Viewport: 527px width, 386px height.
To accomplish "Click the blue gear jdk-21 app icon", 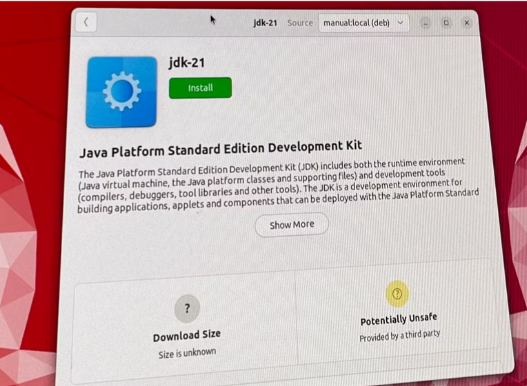I will point(121,92).
